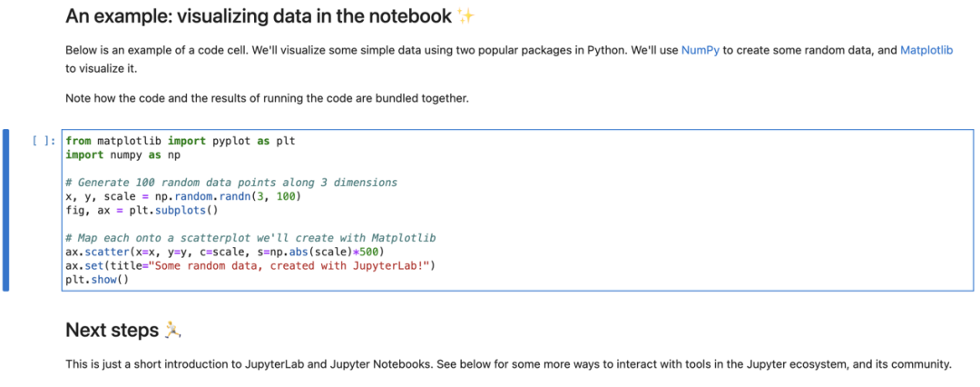The height and width of the screenshot is (387, 980).
Task: Click the plt.subplots() code line
Action: pyautogui.click(x=142, y=210)
